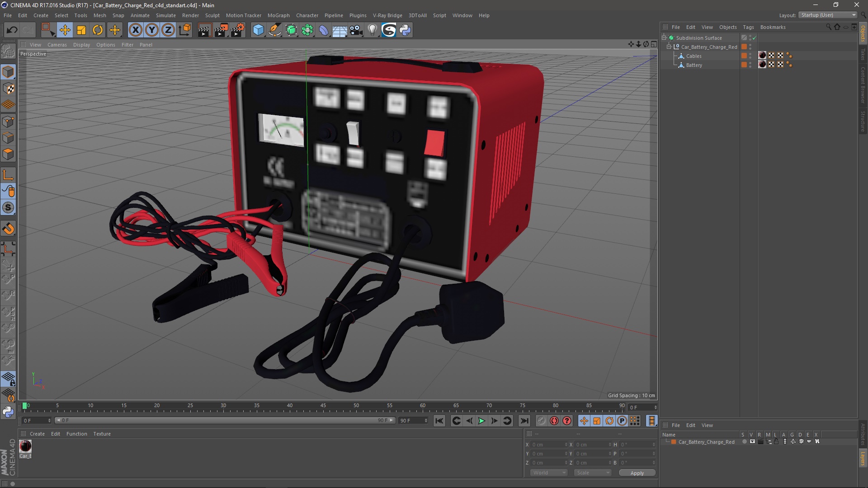868x488 pixels.
Task: Open the MoGraph Array generator icon
Action: click(x=307, y=30)
